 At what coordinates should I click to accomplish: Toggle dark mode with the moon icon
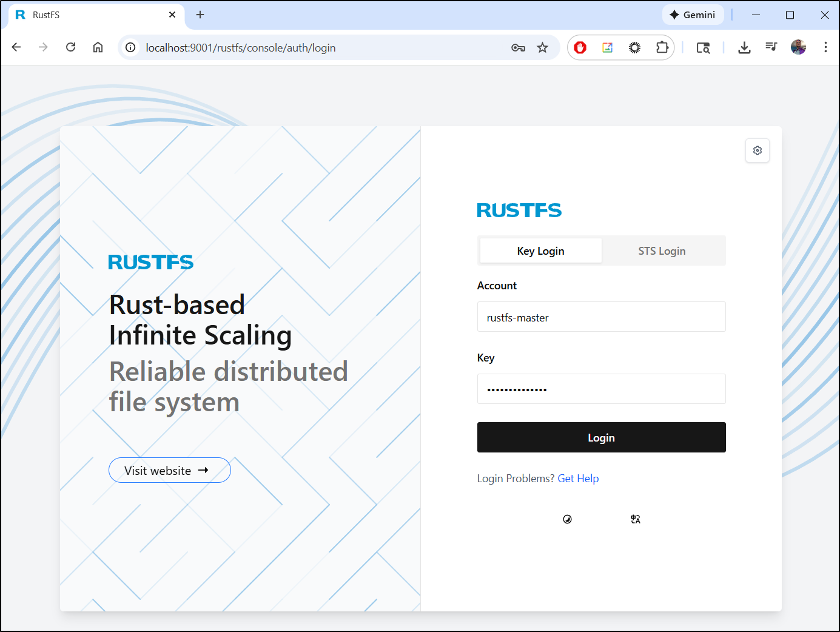567,519
